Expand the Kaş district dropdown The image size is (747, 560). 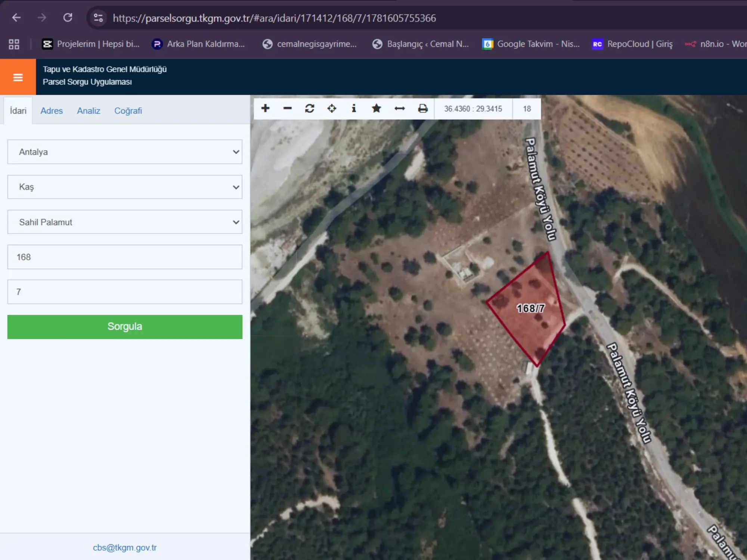125,187
